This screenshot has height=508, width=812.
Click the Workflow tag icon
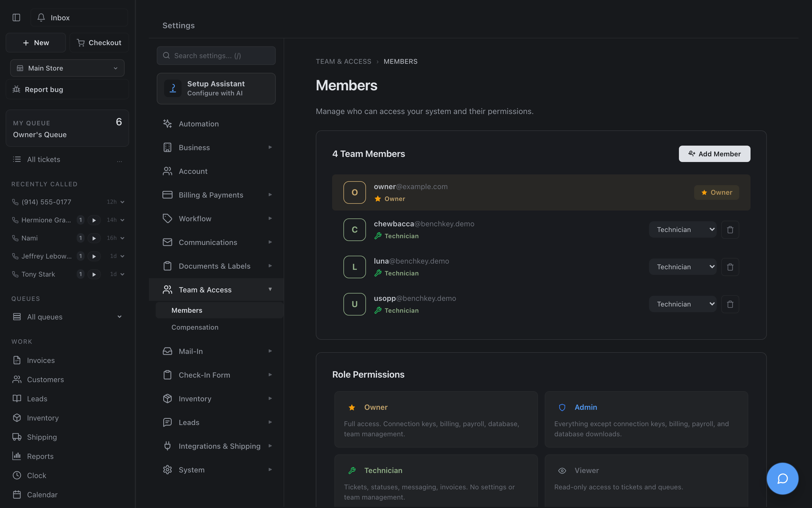[167, 218]
